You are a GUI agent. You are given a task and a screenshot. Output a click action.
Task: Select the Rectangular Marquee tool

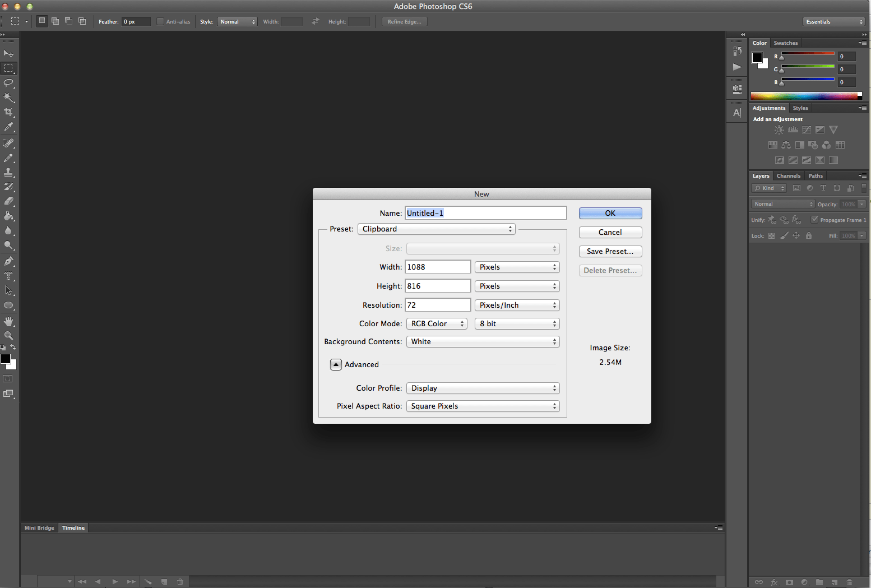tap(8, 68)
